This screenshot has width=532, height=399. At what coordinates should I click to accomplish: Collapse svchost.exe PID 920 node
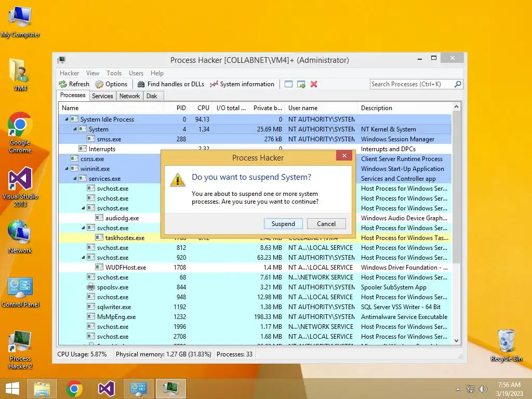tap(84, 257)
